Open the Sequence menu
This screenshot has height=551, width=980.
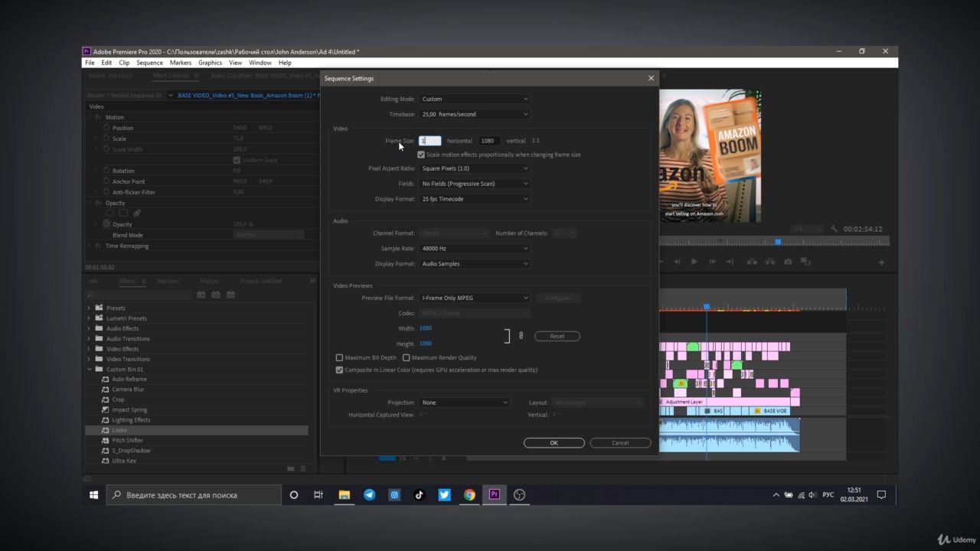(x=149, y=63)
